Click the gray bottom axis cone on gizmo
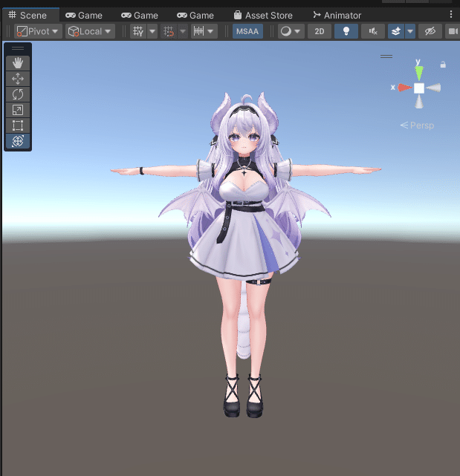The image size is (460, 476). [x=419, y=102]
